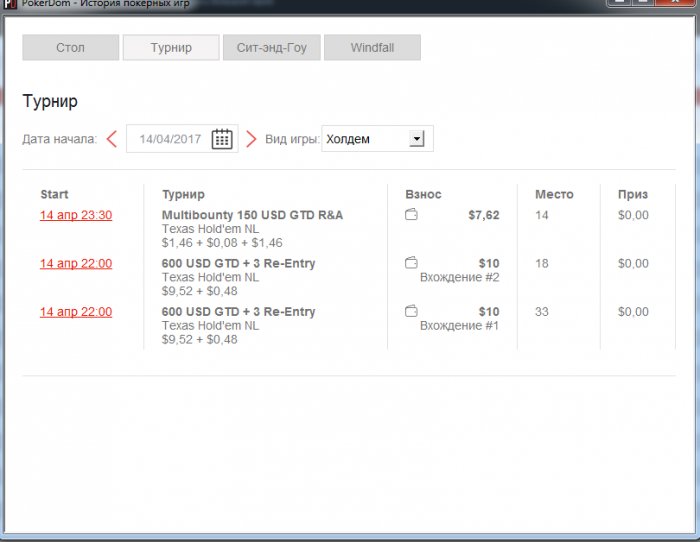Open the calendar date picker icon
Image resolution: width=700 pixels, height=542 pixels.
point(222,139)
